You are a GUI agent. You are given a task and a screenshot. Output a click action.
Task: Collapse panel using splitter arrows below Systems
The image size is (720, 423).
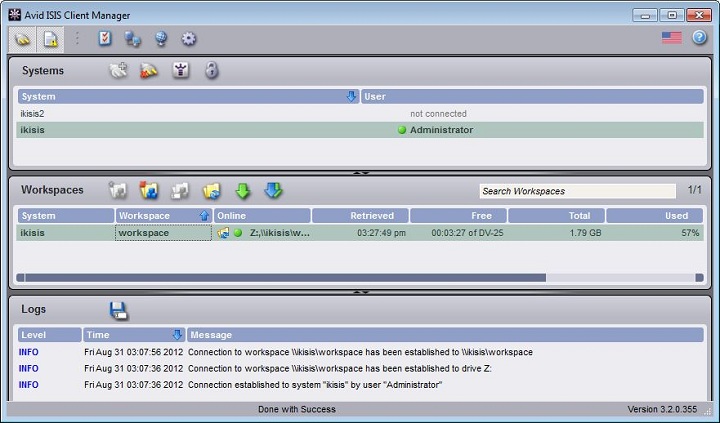point(361,173)
